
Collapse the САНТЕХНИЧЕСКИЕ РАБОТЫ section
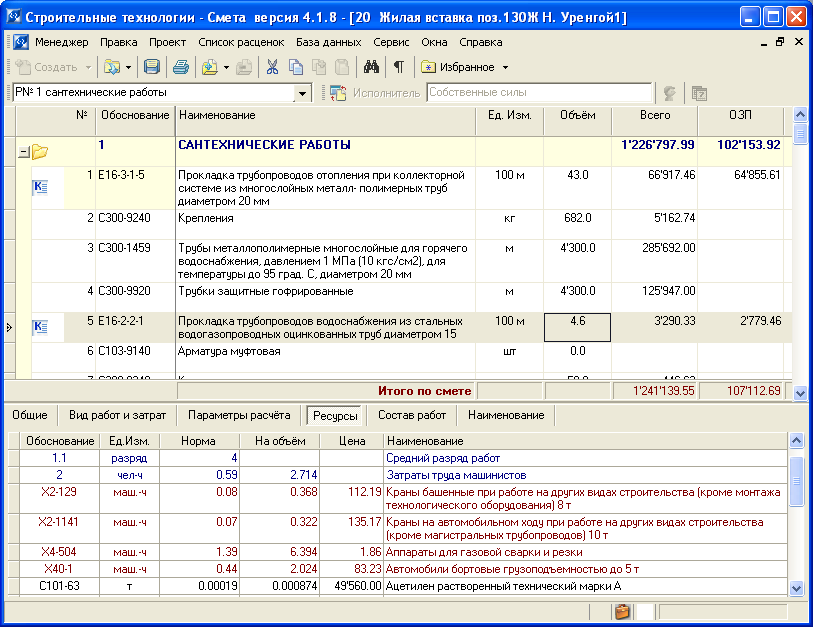pos(23,152)
